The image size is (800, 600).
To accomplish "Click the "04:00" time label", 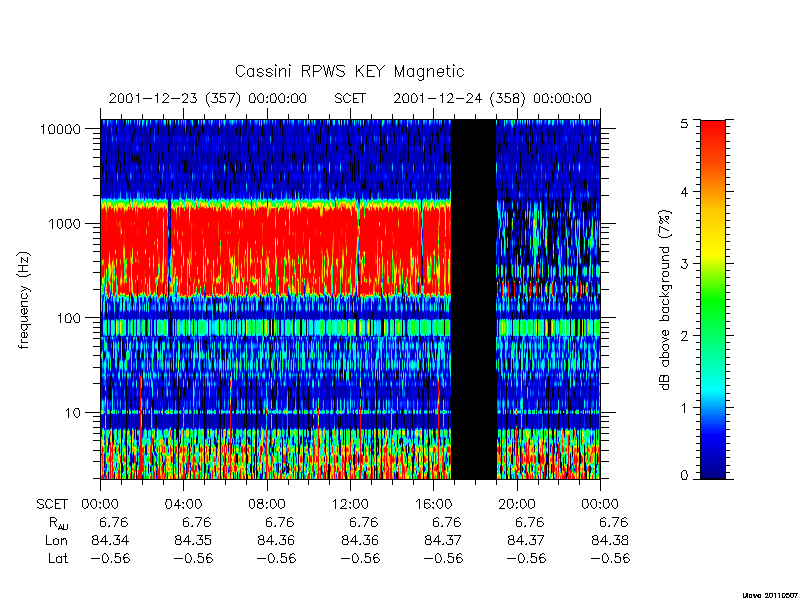I will 183,505.
